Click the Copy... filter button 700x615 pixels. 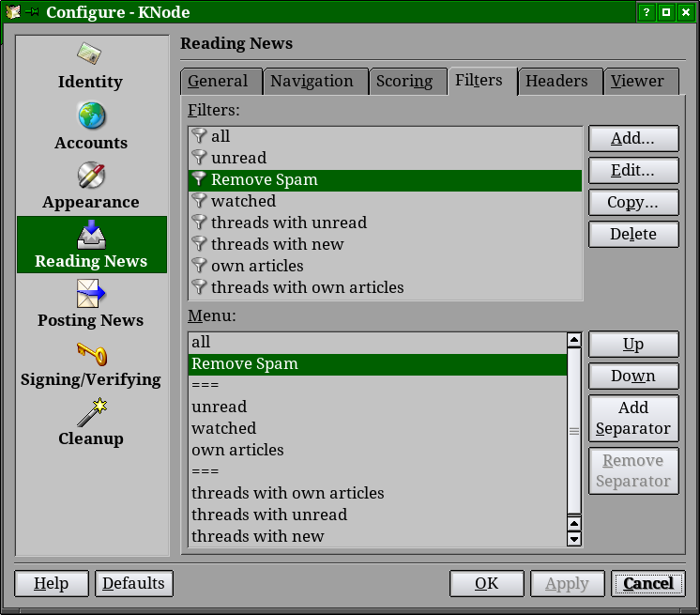click(x=633, y=202)
